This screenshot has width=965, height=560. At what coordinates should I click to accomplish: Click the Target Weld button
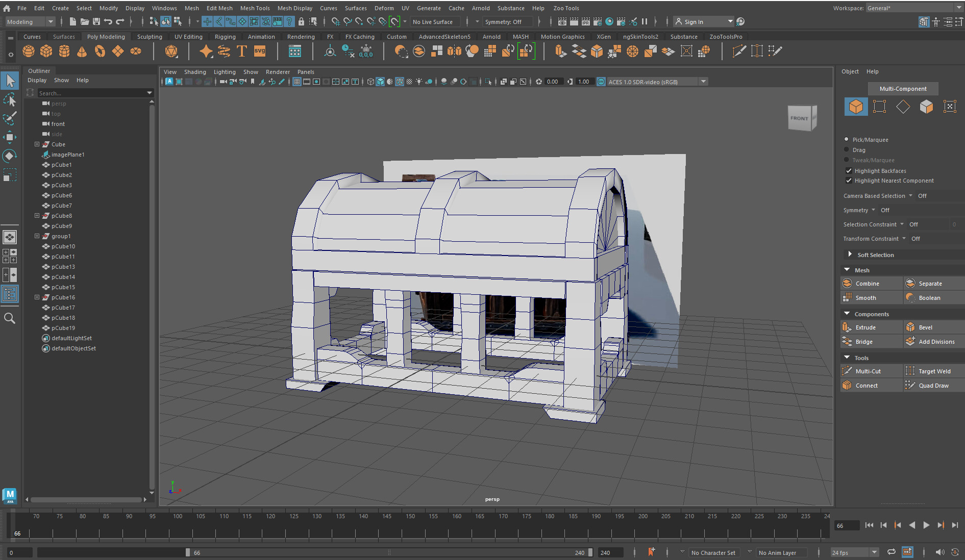934,371
